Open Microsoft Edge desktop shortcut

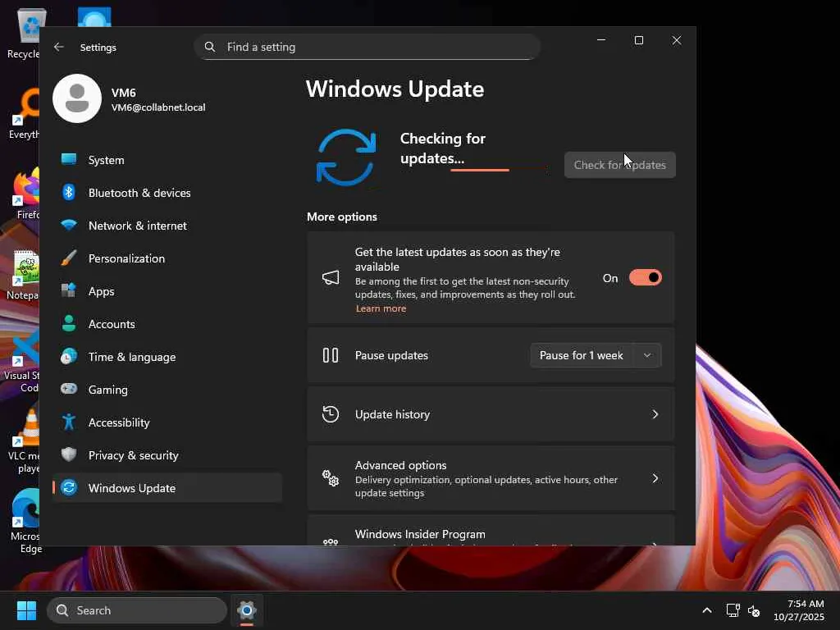coord(24,521)
